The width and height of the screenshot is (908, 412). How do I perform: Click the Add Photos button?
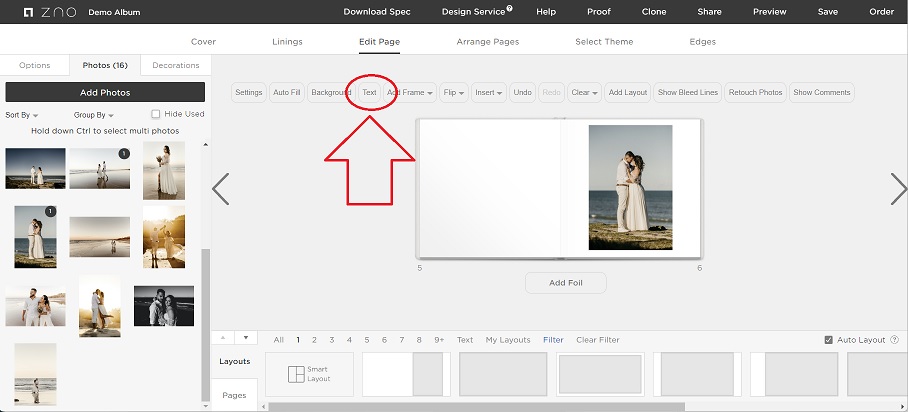click(x=105, y=92)
